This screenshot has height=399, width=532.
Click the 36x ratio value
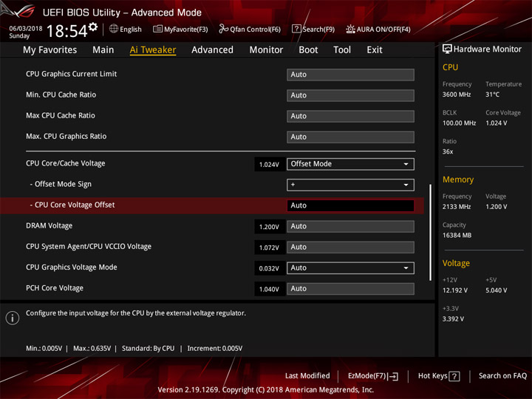(448, 151)
